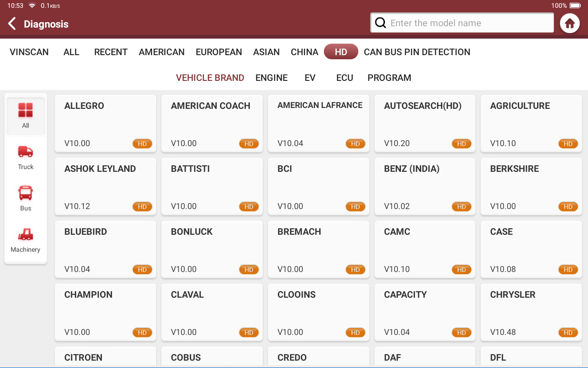Click V10.08 version on CASE card

503,269
